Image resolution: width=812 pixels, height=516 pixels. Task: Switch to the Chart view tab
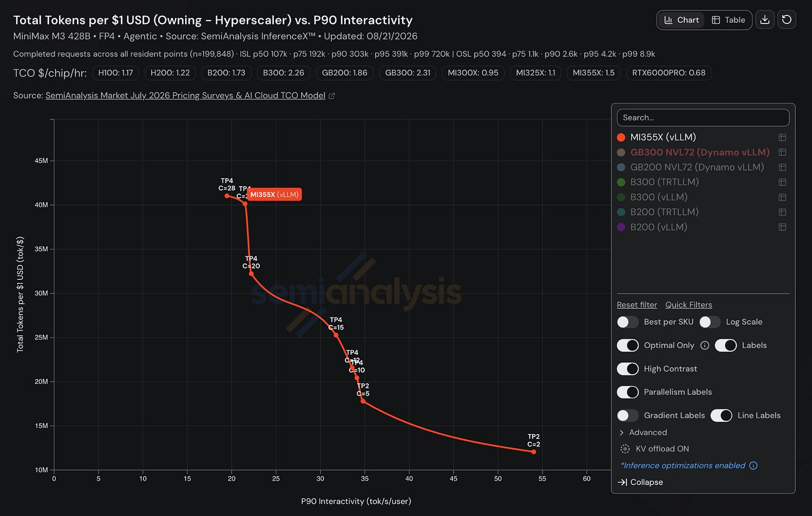coord(681,20)
